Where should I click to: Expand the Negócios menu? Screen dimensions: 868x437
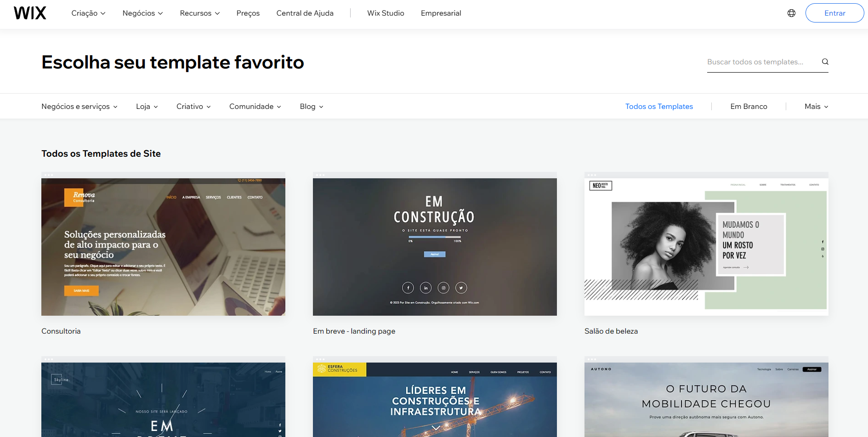(x=142, y=13)
